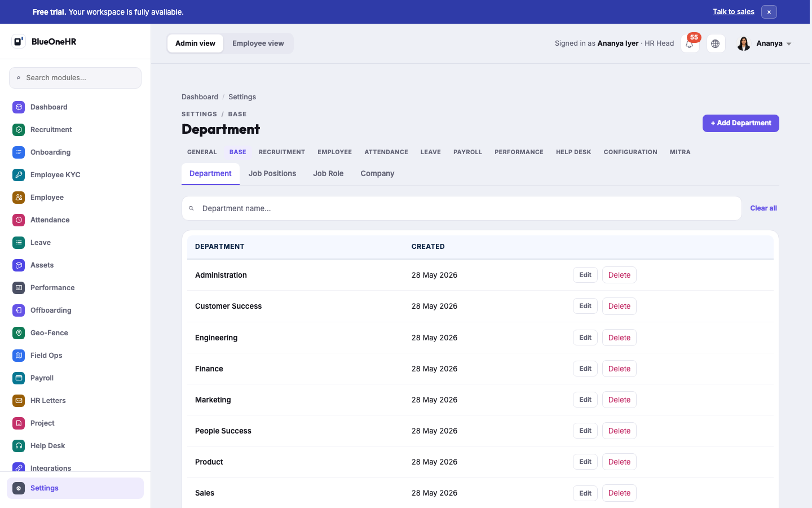Image resolution: width=812 pixels, height=508 pixels.
Task: Focus the Search modules field
Action: click(x=75, y=78)
